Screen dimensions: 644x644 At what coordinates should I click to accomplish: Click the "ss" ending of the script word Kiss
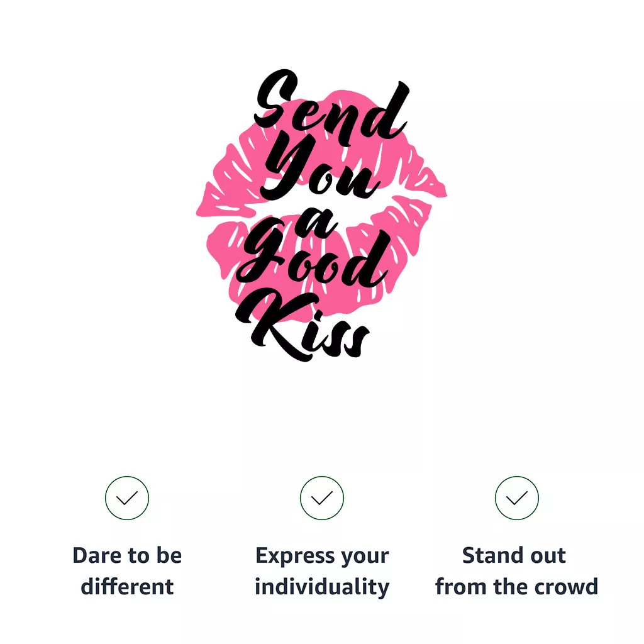346,340
